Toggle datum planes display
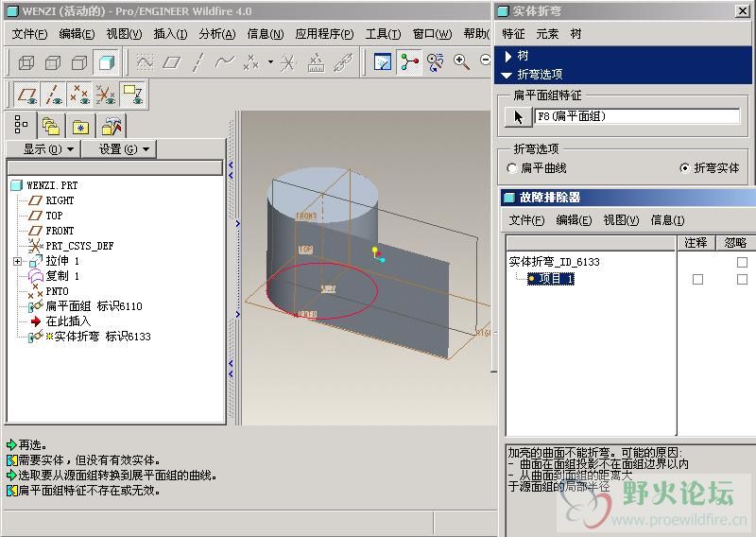Image resolution: width=756 pixels, height=537 pixels. coord(27,95)
